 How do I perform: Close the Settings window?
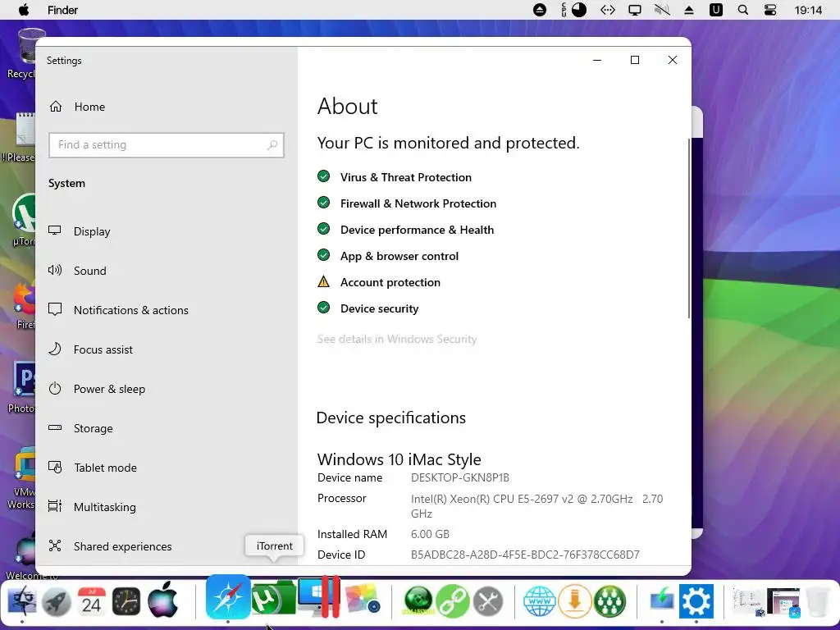(x=673, y=60)
